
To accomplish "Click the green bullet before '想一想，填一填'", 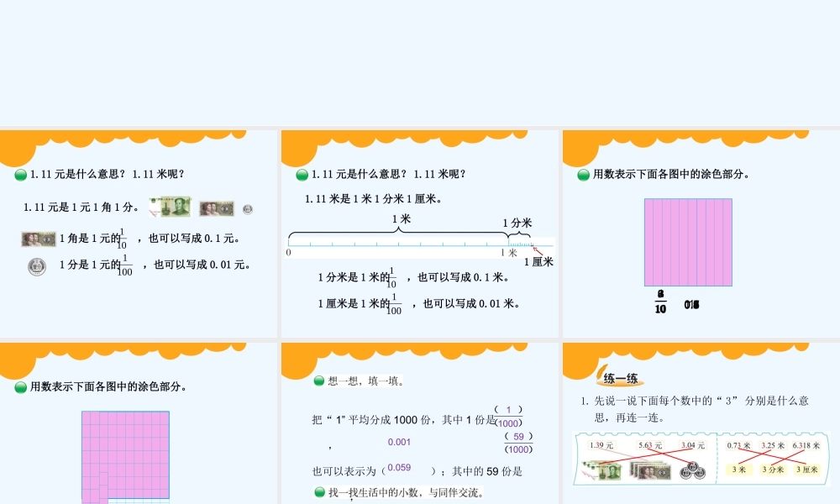I will click(319, 381).
